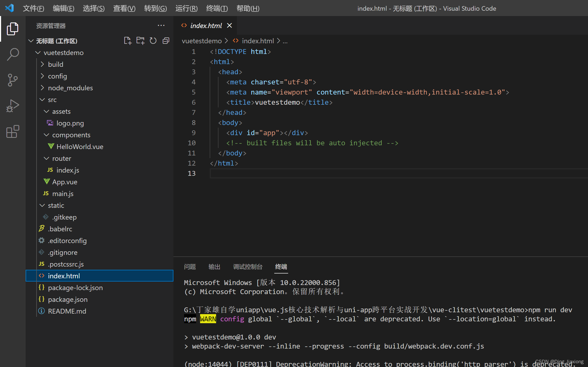Open Source Control view icon

(13, 80)
